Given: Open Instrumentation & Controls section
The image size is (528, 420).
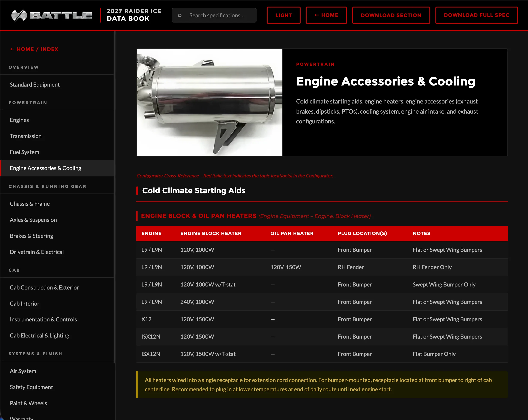Looking at the screenshot, I should click(57, 319).
